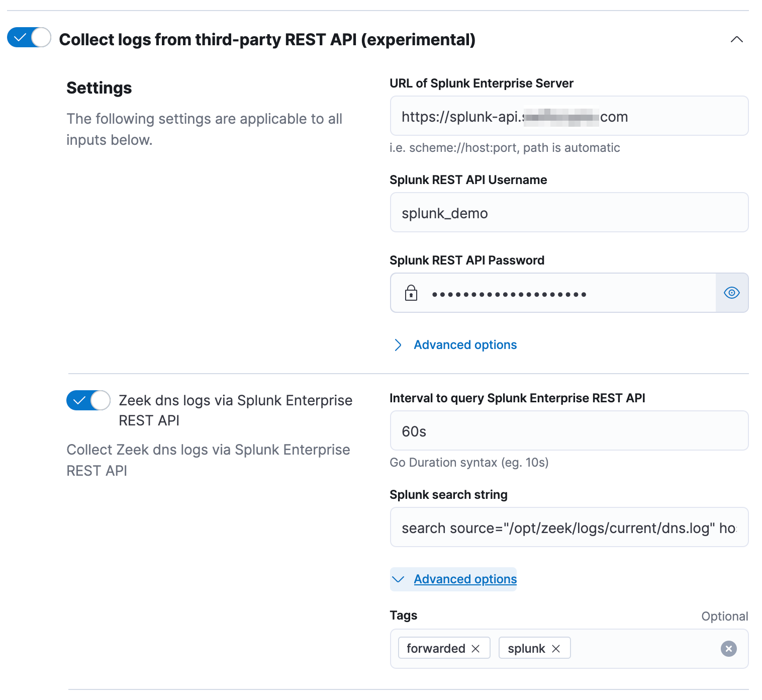The width and height of the screenshot is (762, 700).
Task: Click the 'Splunk search string' label
Action: (x=448, y=495)
